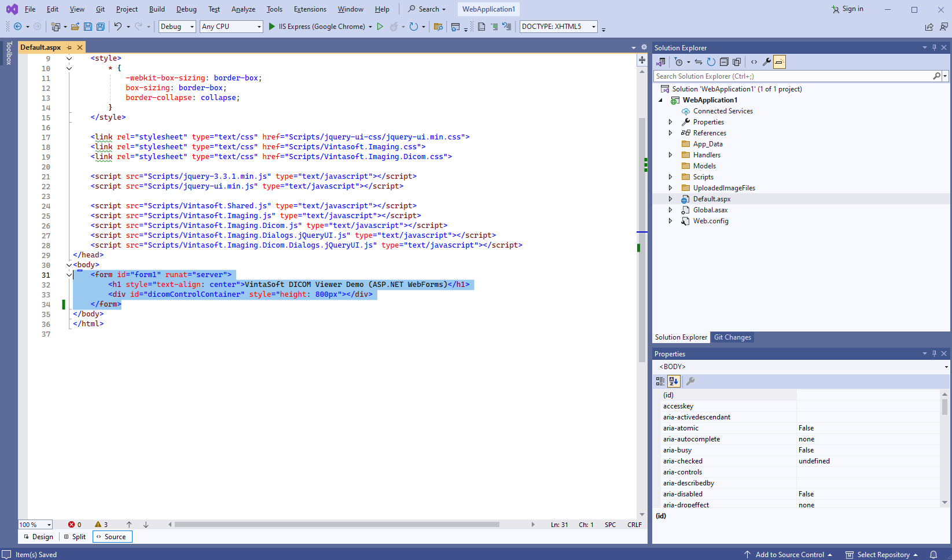This screenshot has width=952, height=560.
Task: Open the DOCTYPE: XHTML5 dropdown
Action: pos(558,27)
